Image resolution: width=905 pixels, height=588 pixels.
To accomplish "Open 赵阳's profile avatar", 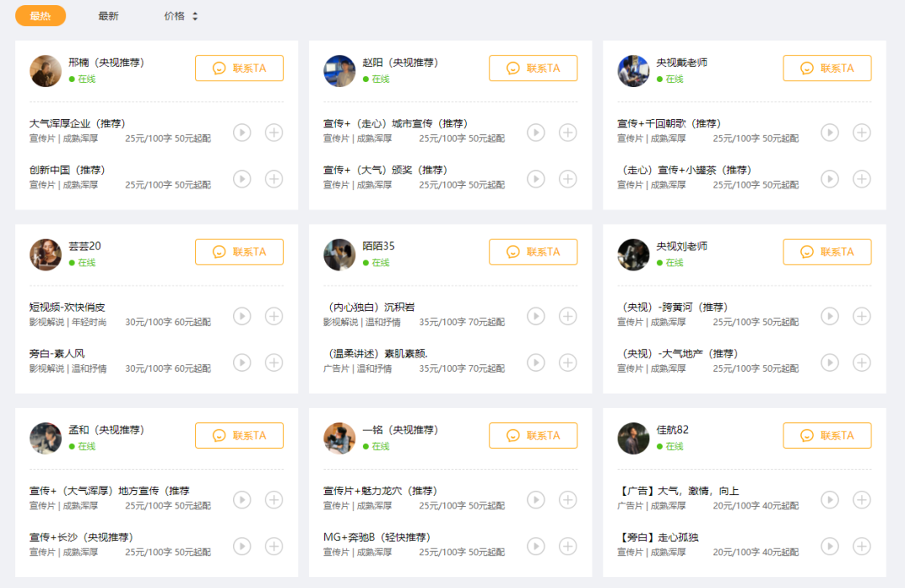I will (x=339, y=71).
